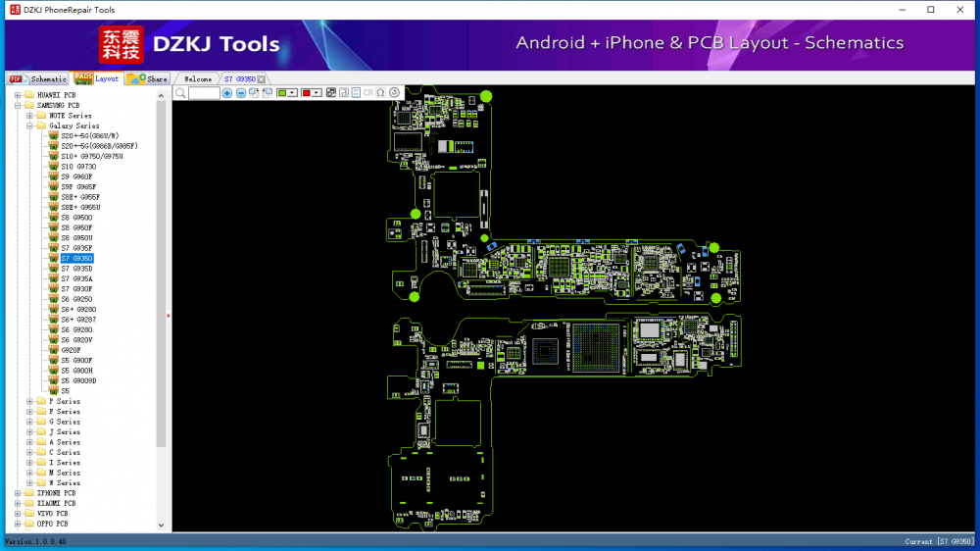Open the green color dropdown arrow

(292, 93)
